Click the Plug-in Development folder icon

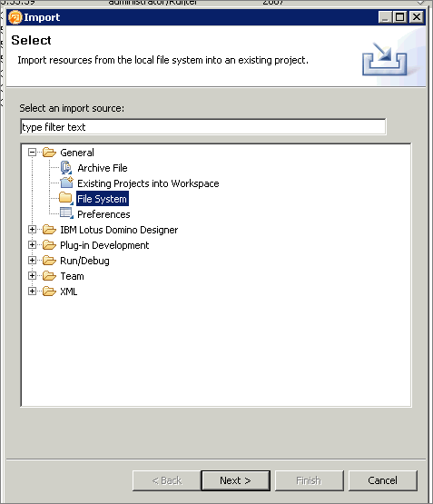click(x=49, y=245)
